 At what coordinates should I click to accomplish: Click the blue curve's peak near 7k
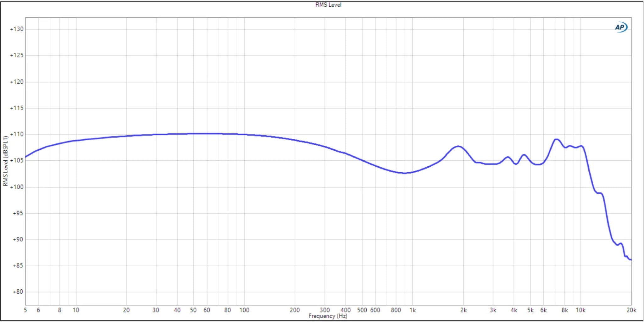pos(556,139)
